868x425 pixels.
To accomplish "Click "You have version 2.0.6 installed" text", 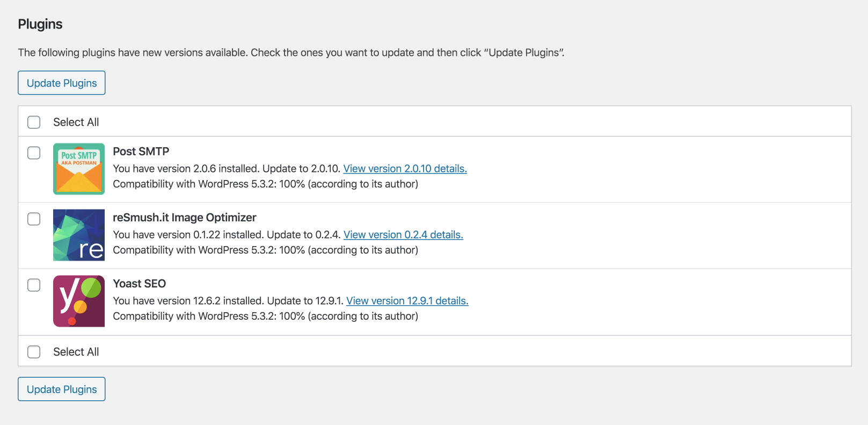I will click(186, 169).
